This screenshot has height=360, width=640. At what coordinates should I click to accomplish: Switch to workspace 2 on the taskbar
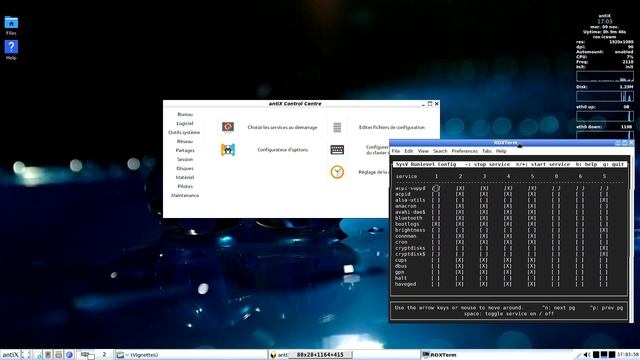pyautogui.click(x=104, y=354)
